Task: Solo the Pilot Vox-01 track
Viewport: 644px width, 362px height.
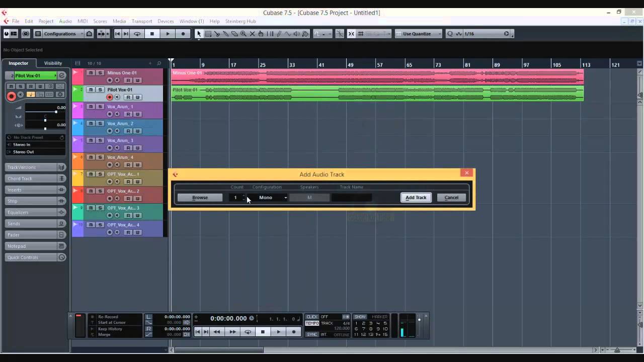Action: point(100,89)
